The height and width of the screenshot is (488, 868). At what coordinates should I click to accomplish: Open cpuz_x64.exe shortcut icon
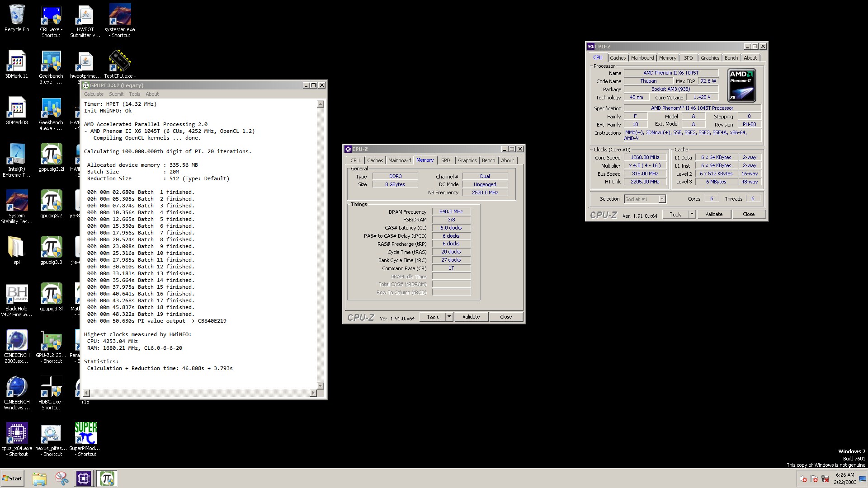[17, 439]
